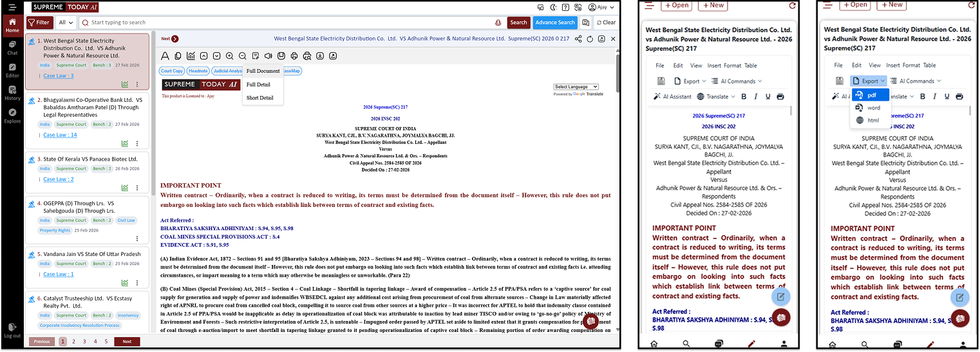Toggle Underline in the middle phone editor
The height and width of the screenshot is (352, 980).
pyautogui.click(x=768, y=97)
